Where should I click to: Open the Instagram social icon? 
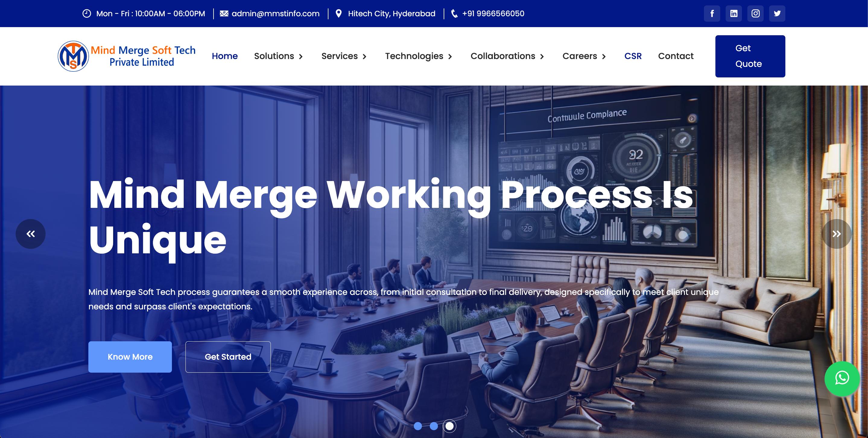(755, 14)
